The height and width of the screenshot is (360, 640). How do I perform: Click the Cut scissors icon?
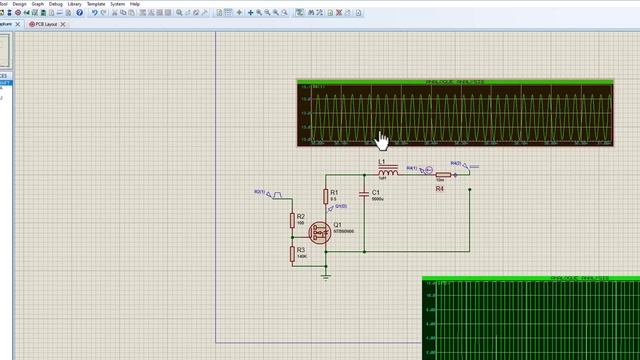point(115,13)
